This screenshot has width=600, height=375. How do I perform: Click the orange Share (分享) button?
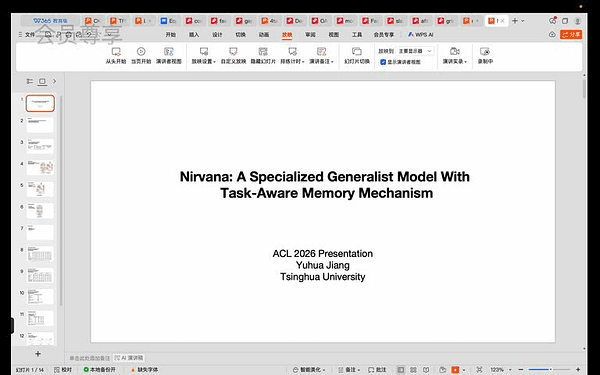[x=571, y=34]
